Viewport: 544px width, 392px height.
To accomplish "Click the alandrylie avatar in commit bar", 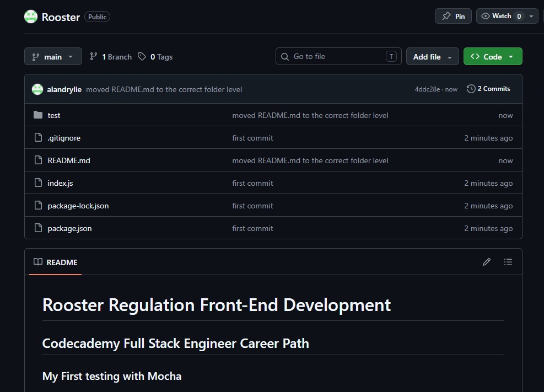I will pyautogui.click(x=37, y=89).
